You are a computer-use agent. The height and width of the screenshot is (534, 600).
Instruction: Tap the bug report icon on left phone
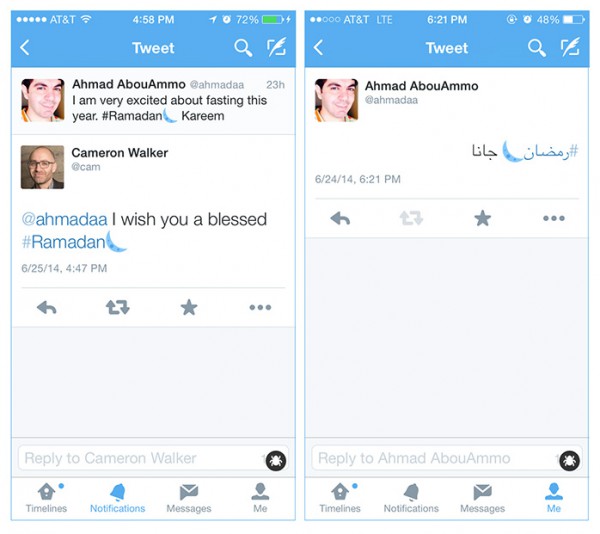point(276,461)
